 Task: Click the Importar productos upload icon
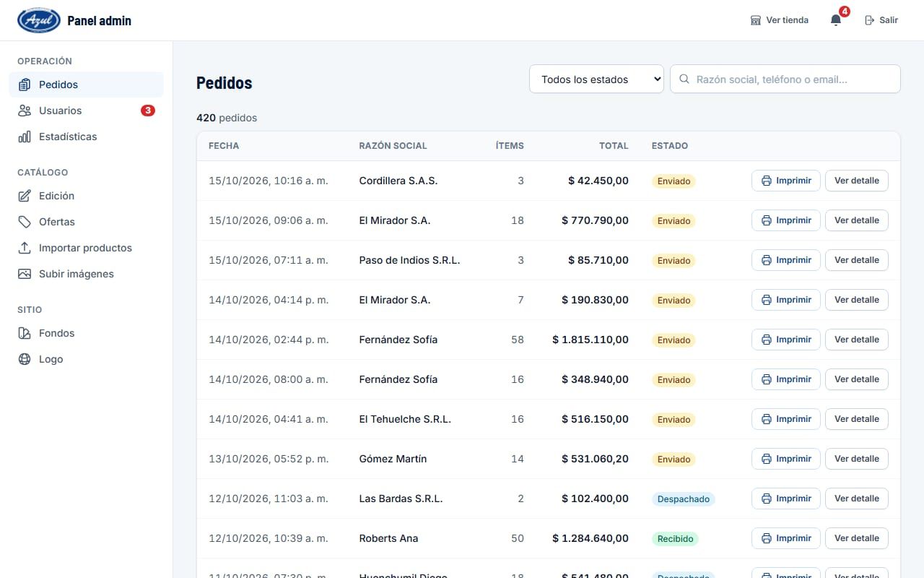pos(25,248)
